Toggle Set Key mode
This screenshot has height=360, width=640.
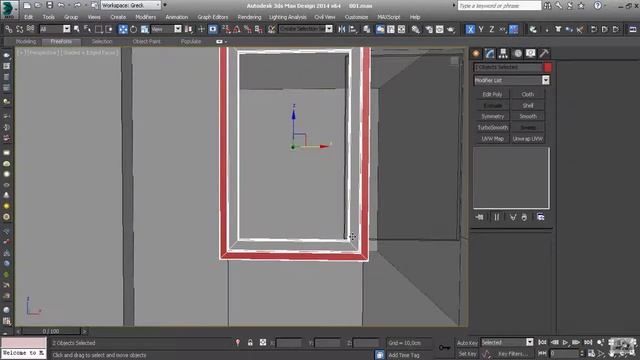click(x=467, y=353)
